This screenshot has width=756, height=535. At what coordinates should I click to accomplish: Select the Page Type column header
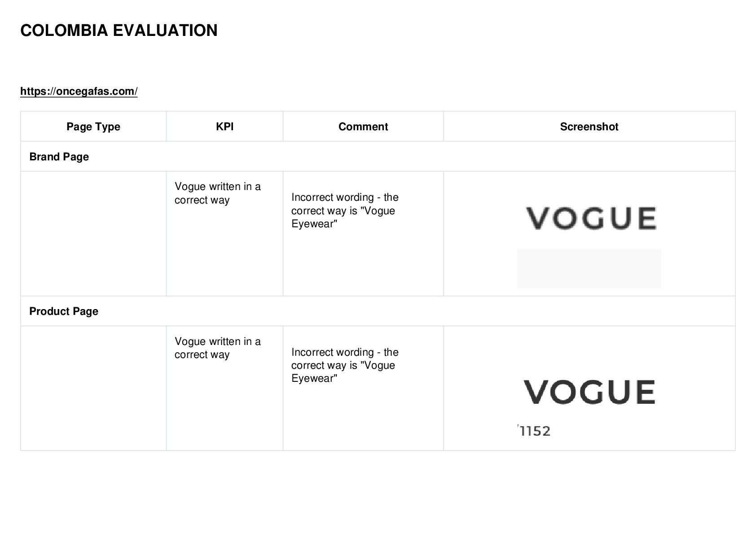93,127
